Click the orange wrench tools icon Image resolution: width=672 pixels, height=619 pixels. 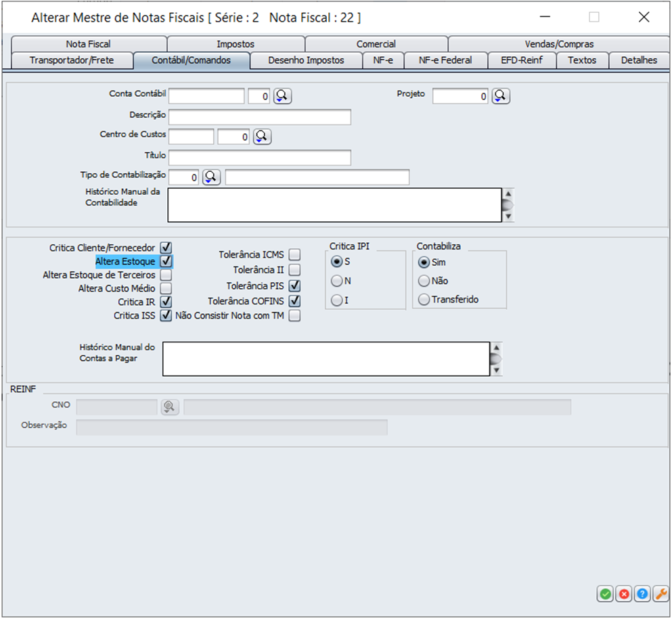661,594
